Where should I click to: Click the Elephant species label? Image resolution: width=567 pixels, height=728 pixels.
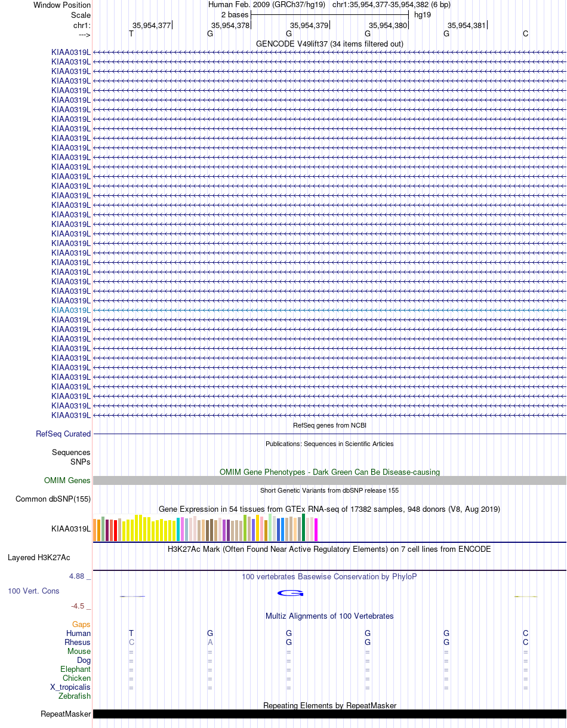(x=76, y=669)
